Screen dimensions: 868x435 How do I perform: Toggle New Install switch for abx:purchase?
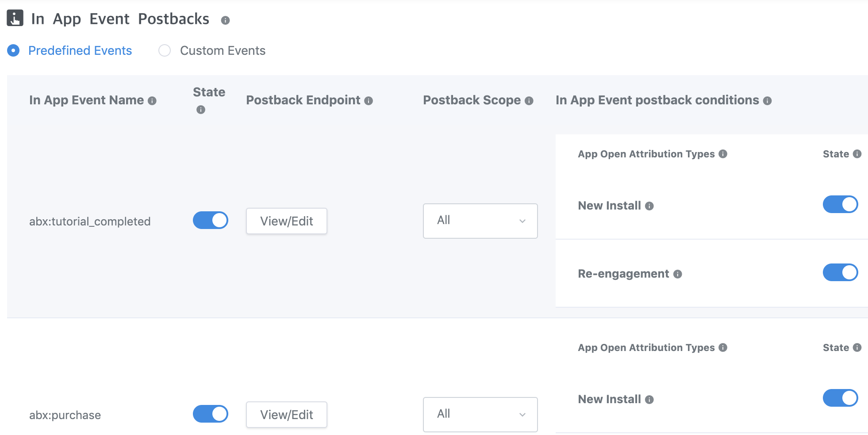(840, 398)
